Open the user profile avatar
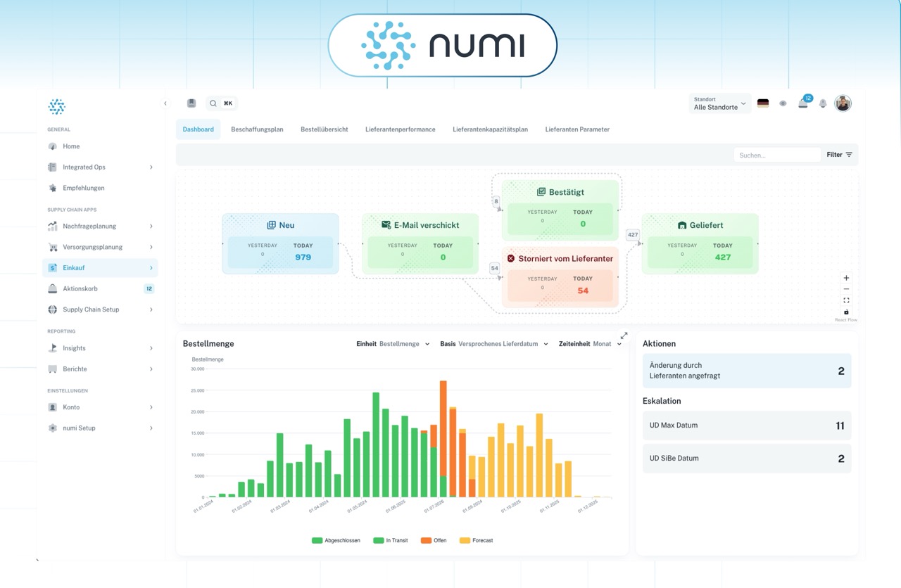Image resolution: width=901 pixels, height=588 pixels. pyautogui.click(x=843, y=103)
